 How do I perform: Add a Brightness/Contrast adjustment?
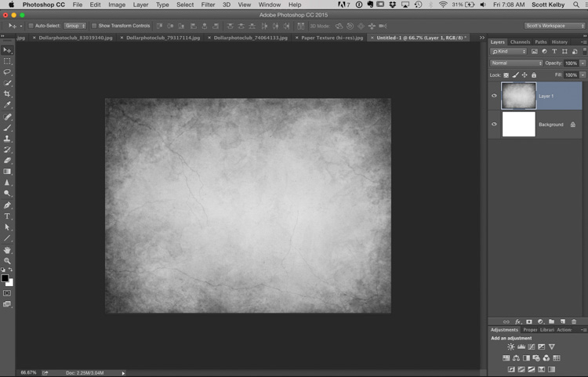coord(511,346)
